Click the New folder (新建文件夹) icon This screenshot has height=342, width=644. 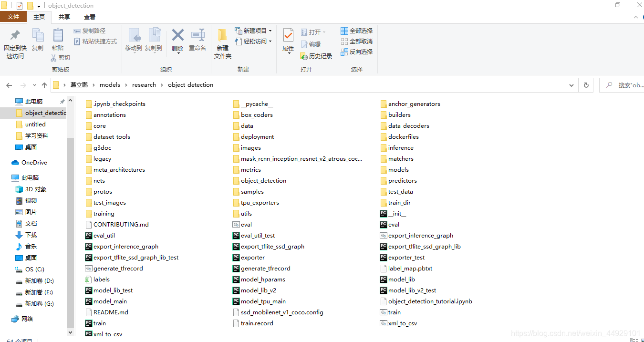pos(222,35)
